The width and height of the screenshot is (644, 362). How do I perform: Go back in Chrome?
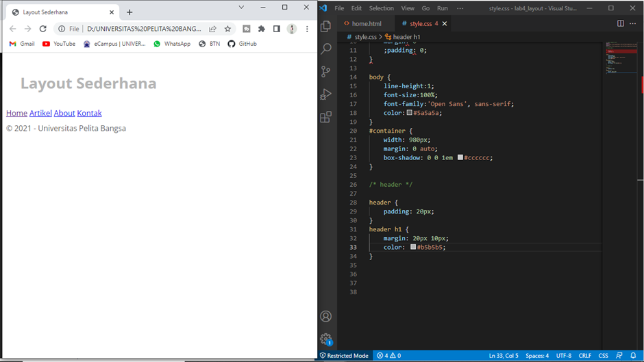pyautogui.click(x=13, y=29)
